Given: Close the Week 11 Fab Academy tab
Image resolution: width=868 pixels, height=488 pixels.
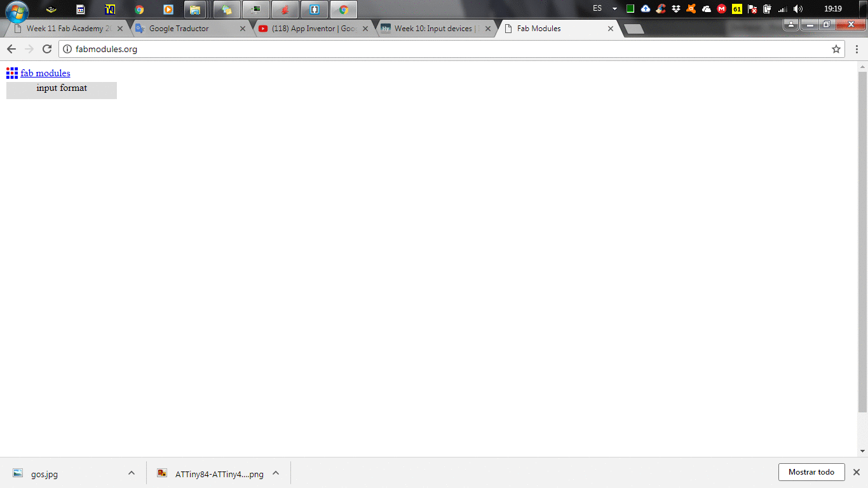Looking at the screenshot, I should (120, 29).
